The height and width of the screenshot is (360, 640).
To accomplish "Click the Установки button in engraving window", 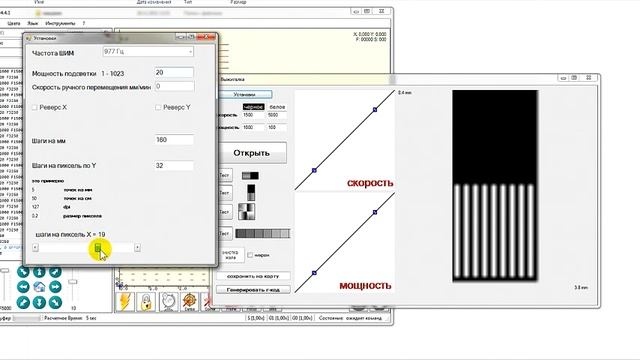I will click(x=245, y=94).
